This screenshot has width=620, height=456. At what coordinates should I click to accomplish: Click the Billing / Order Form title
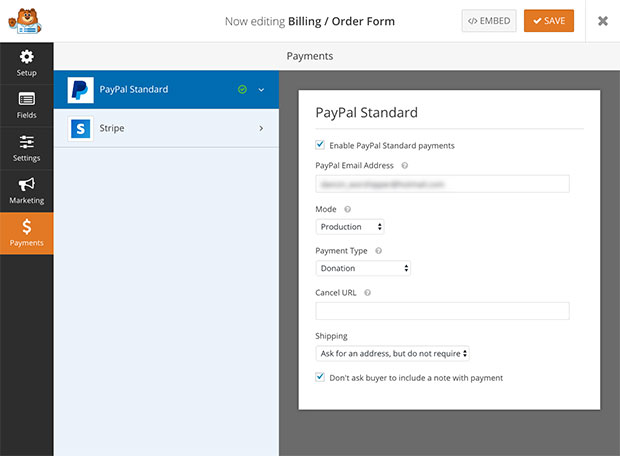(x=341, y=21)
